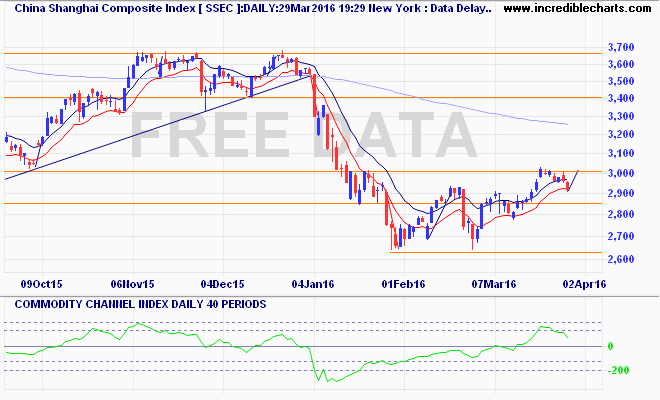The height and width of the screenshot is (400, 660).
Task: Click the 3,400 price axis label
Action: (621, 98)
